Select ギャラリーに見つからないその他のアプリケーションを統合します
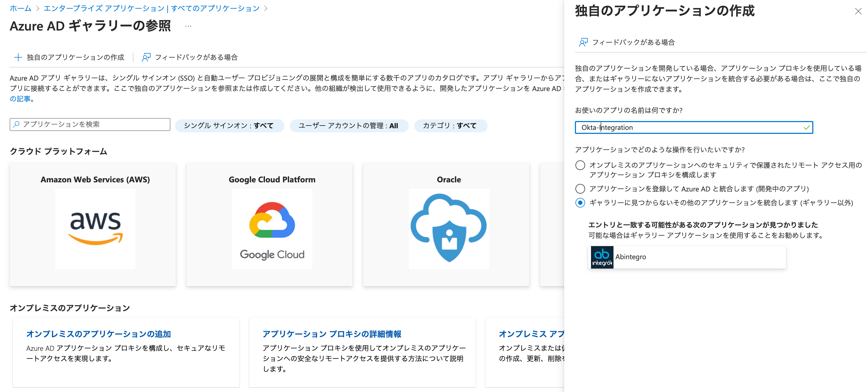Image resolution: width=868 pixels, height=392 pixels. tap(580, 203)
